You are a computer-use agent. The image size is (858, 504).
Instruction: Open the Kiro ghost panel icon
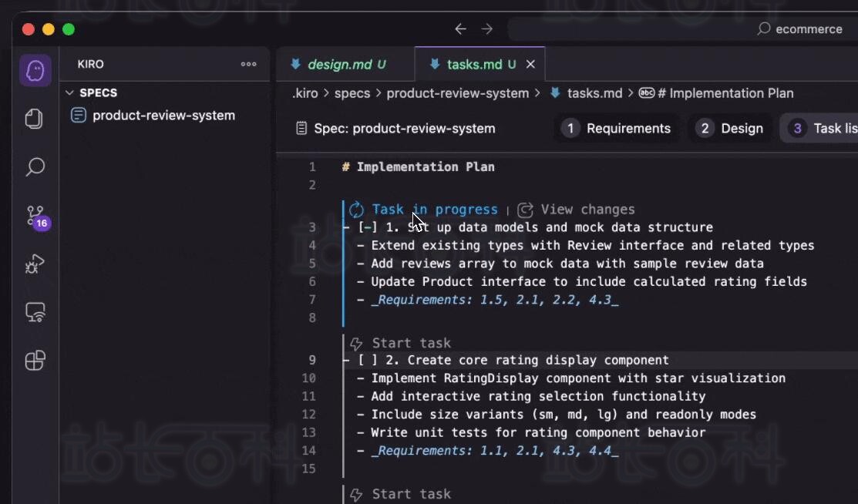35,71
